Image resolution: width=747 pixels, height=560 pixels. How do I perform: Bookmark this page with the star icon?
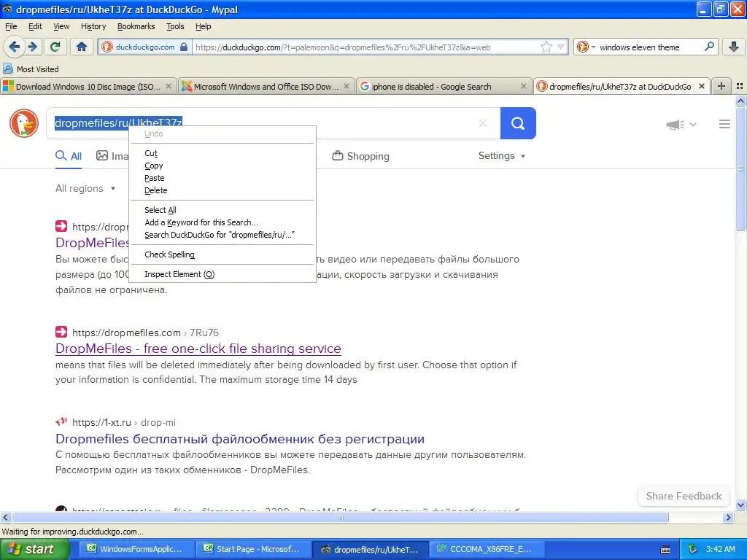(546, 47)
